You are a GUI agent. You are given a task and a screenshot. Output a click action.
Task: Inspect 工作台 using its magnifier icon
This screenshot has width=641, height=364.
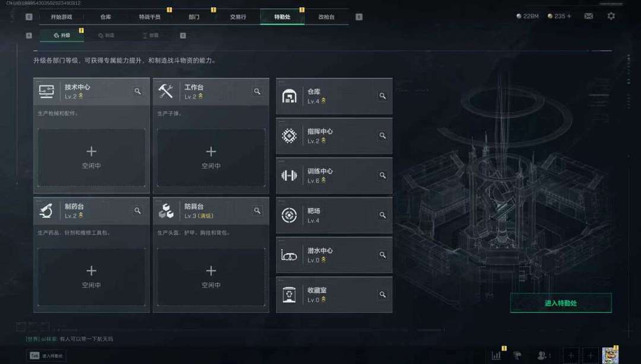(257, 91)
